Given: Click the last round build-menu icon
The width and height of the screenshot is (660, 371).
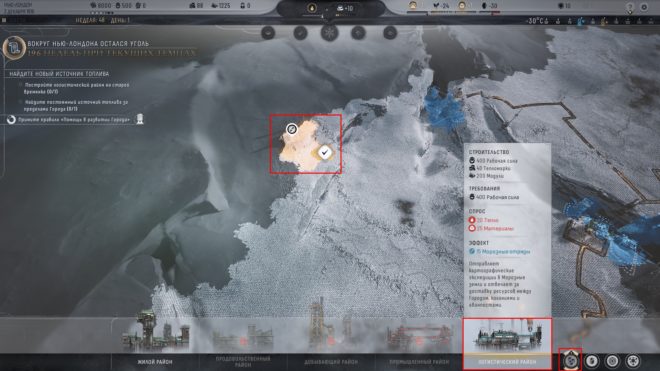Looking at the screenshot, I should tap(632, 361).
